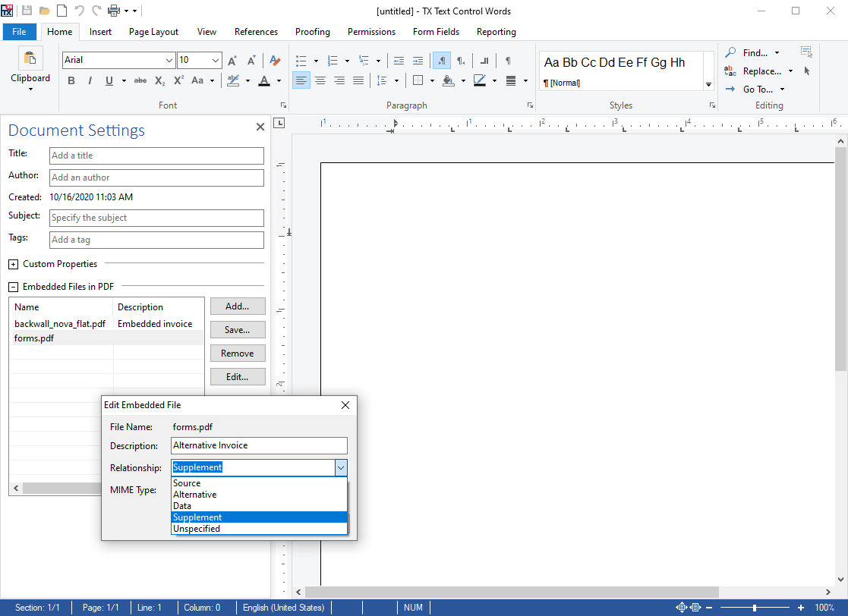Screen dimensions: 848x616
Task: Close the Relationship combo box dropdown arrow
Action: tap(341, 468)
